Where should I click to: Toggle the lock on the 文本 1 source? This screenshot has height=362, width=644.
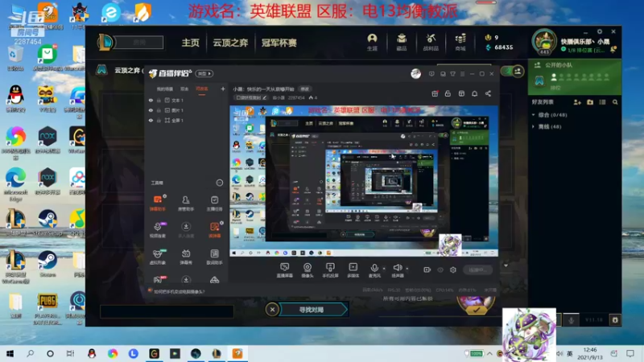[x=159, y=100]
